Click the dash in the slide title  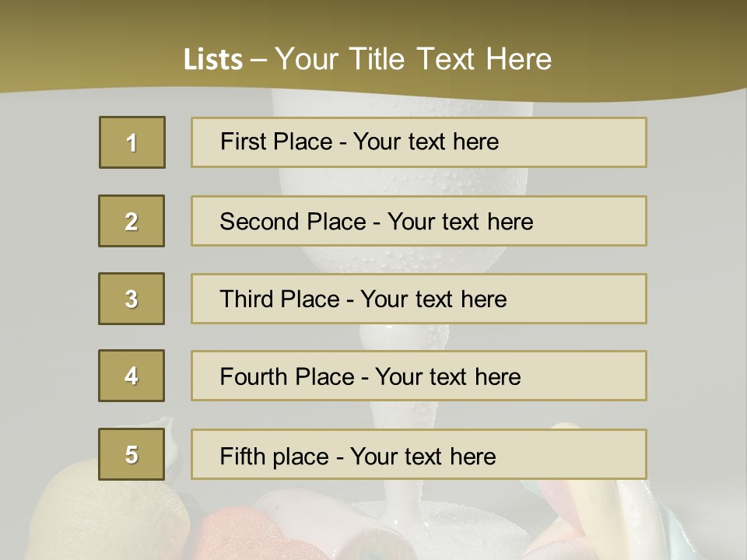[x=258, y=60]
